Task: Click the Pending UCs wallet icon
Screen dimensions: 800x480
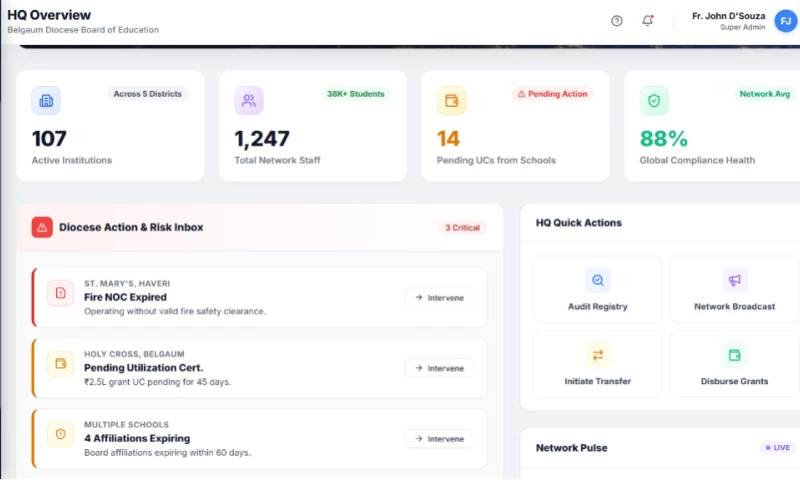Action: point(452,100)
